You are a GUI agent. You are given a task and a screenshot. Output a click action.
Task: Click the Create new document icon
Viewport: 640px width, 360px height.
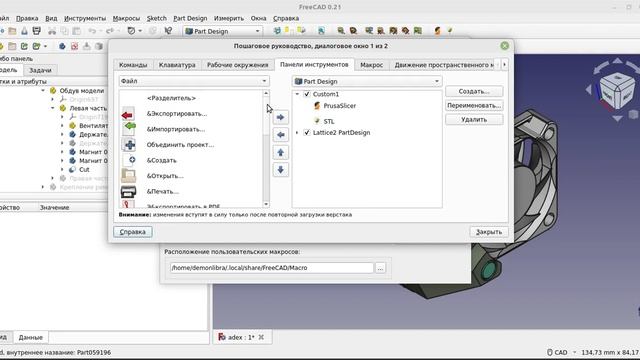tap(130, 160)
